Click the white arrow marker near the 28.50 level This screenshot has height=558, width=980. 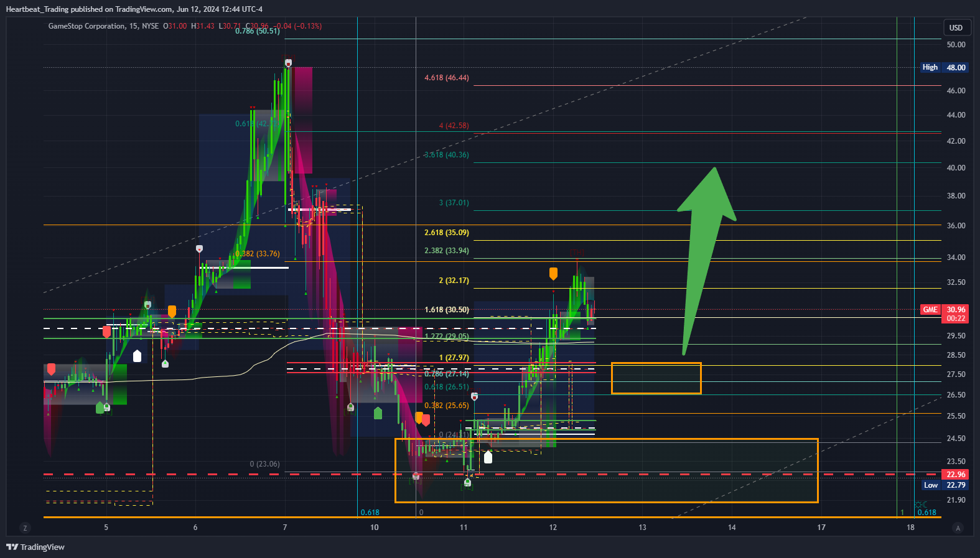pyautogui.click(x=138, y=356)
